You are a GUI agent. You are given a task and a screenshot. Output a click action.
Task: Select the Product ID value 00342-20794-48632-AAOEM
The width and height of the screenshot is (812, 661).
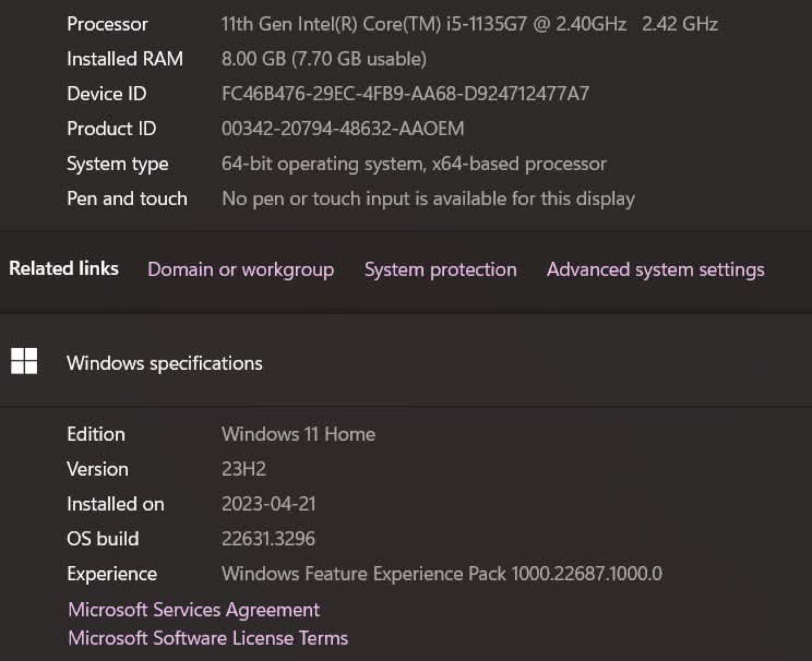coord(342,128)
